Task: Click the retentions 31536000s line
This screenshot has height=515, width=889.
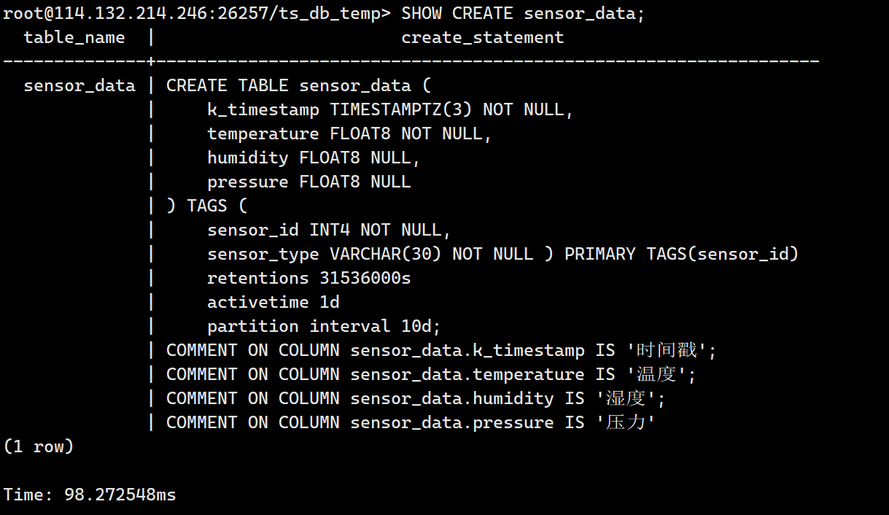Action: point(309,278)
